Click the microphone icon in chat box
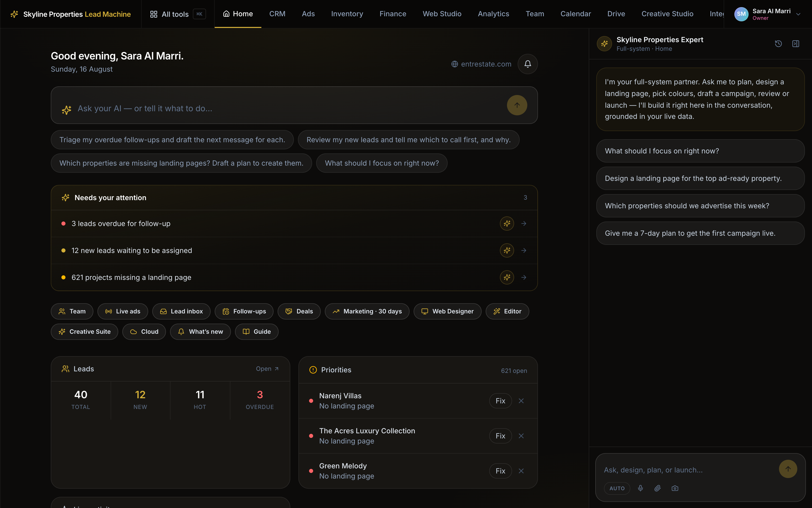The width and height of the screenshot is (812, 508). coord(640,488)
